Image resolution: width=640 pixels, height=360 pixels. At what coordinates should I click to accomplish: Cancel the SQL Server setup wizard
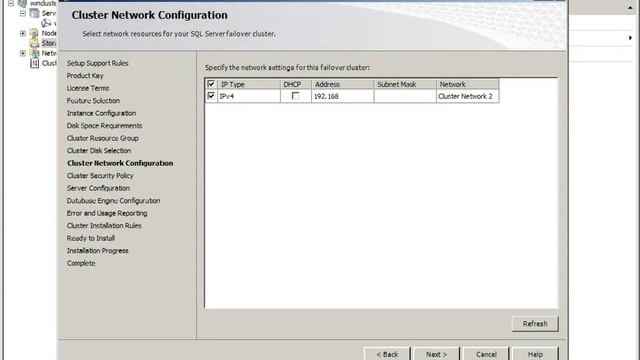pos(486,354)
